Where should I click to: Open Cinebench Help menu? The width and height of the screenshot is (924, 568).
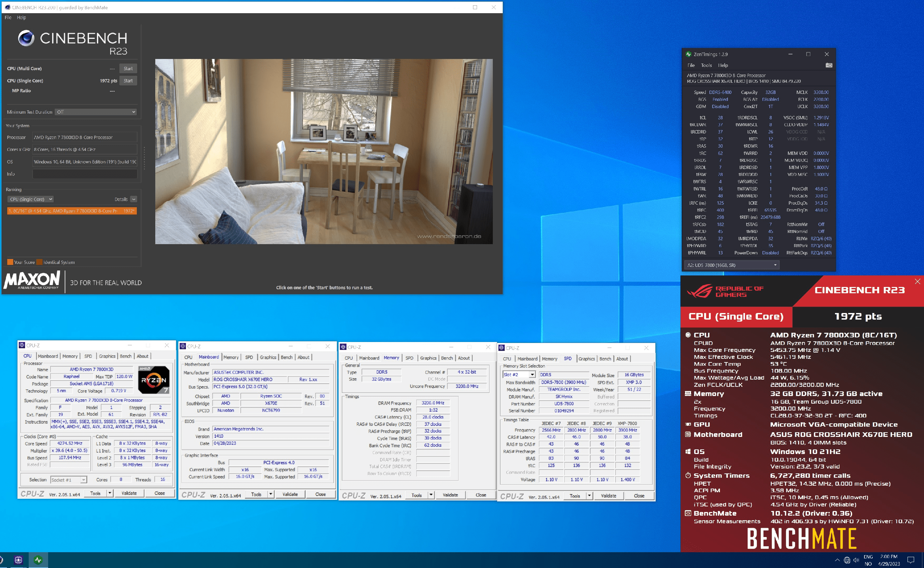(21, 17)
